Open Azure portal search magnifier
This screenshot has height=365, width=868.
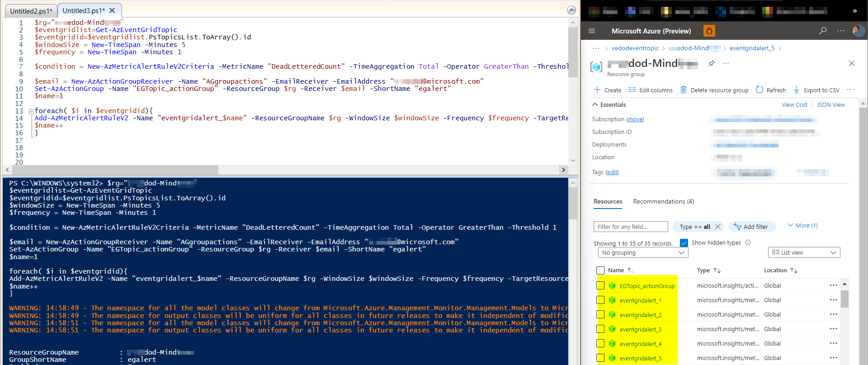pyautogui.click(x=823, y=31)
